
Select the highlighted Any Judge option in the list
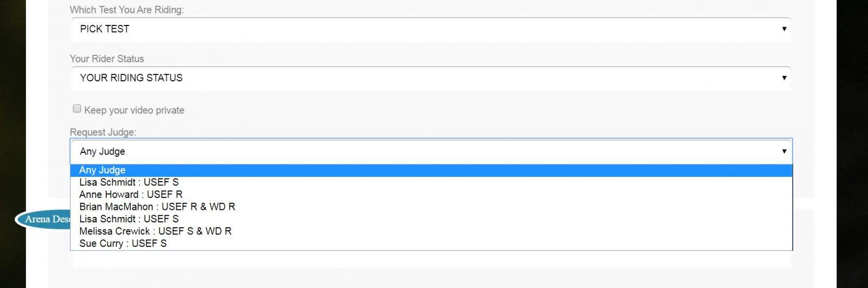click(103, 170)
